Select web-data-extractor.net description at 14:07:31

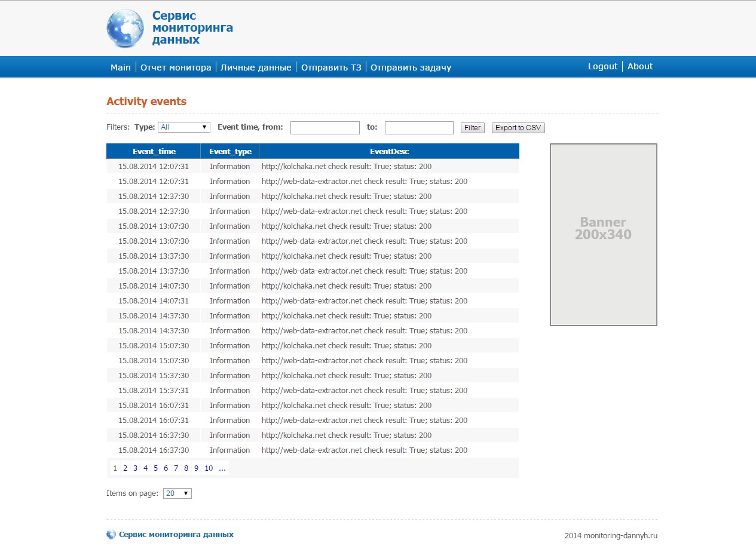click(365, 301)
